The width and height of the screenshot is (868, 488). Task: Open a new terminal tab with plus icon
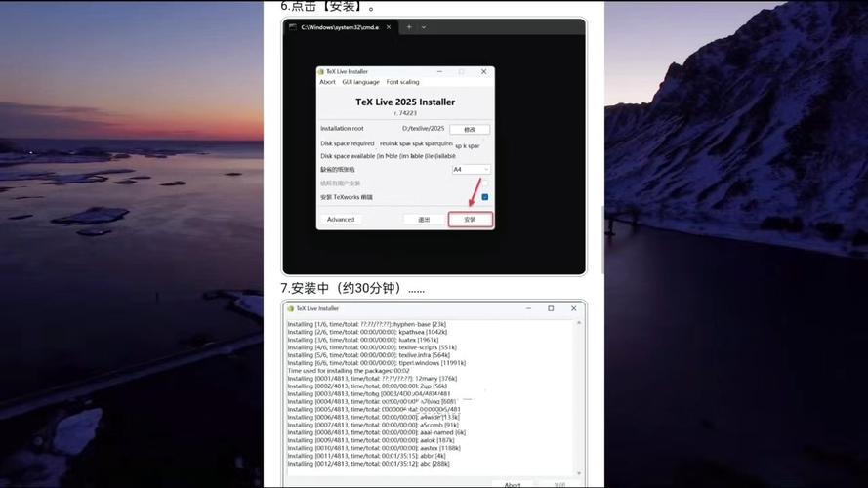[x=409, y=27]
